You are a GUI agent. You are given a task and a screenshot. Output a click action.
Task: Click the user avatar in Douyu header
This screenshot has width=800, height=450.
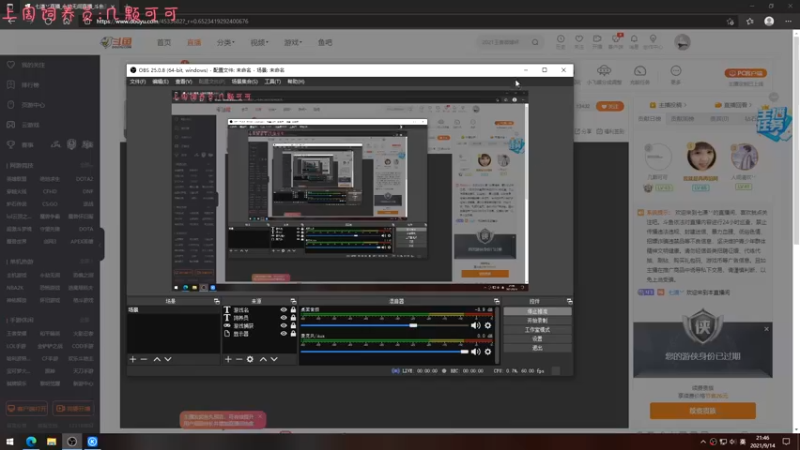[x=682, y=42]
